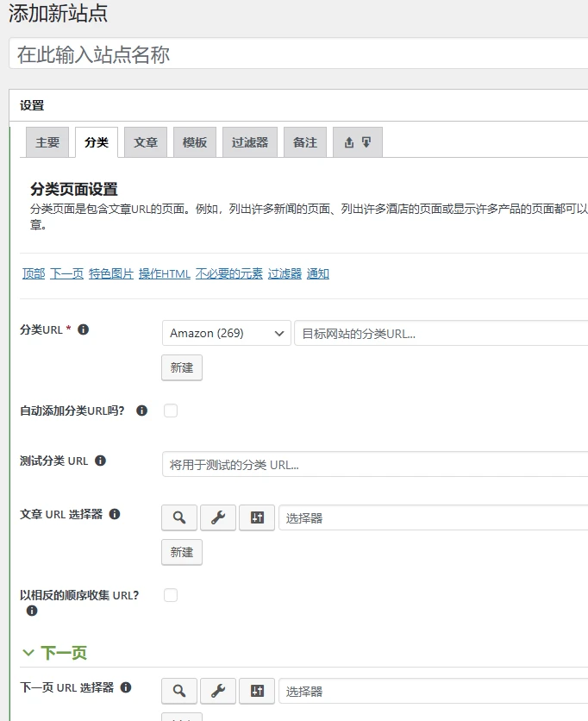Click 新建 button under 分类URL
The image size is (588, 721).
(182, 367)
